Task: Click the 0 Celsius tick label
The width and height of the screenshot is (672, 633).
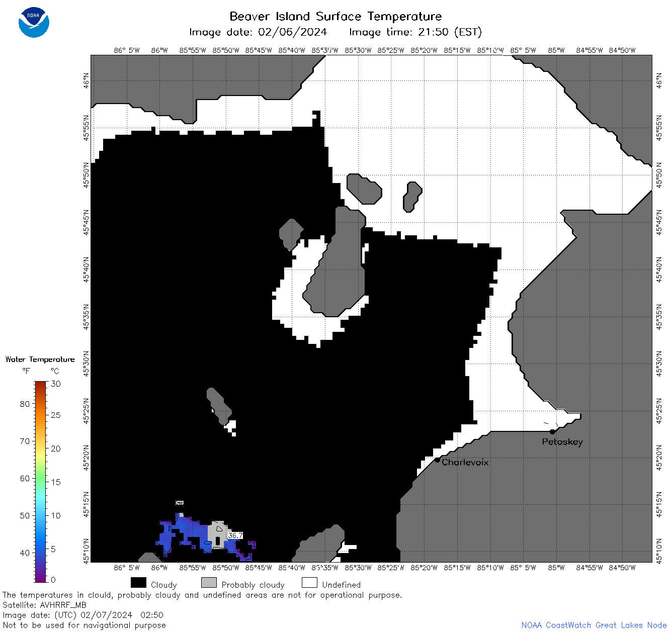Action: tap(54, 580)
